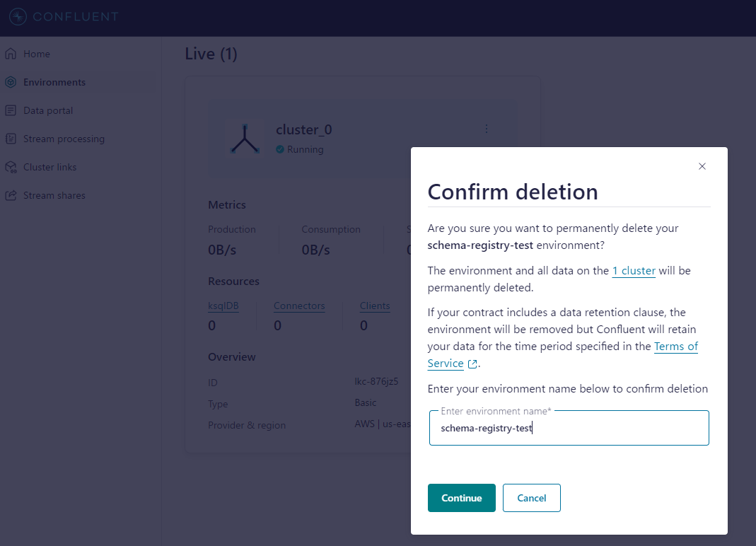Image resolution: width=756 pixels, height=546 pixels.
Task: Click the Home house icon
Action: point(11,54)
